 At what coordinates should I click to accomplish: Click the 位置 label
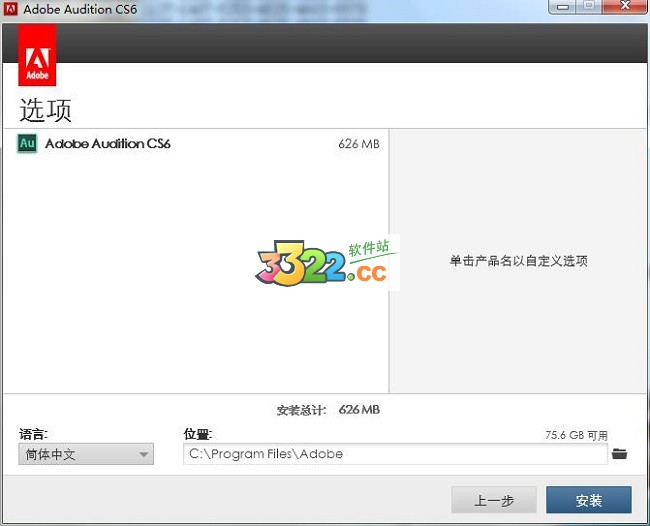point(198,434)
